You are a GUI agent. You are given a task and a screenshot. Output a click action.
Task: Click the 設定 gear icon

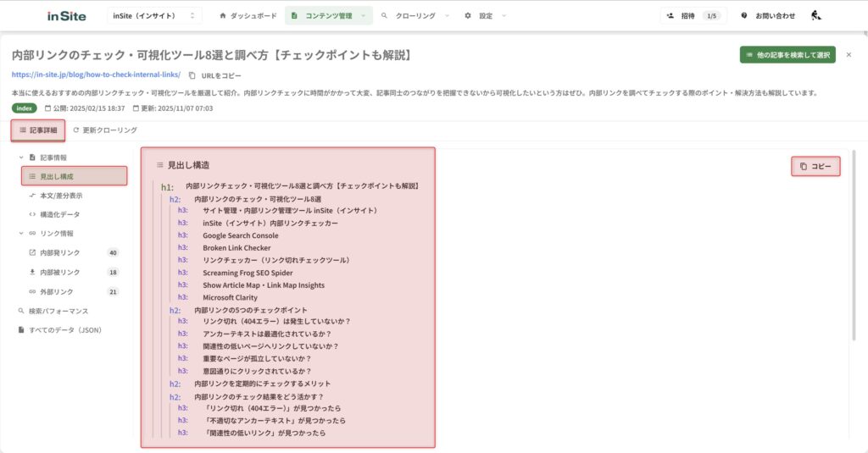468,16
